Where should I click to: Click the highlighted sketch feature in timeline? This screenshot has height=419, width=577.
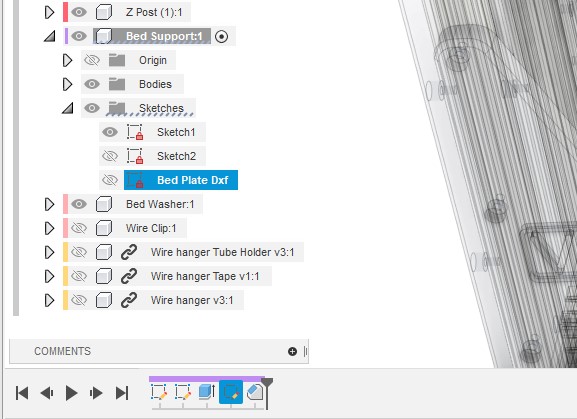point(231,392)
